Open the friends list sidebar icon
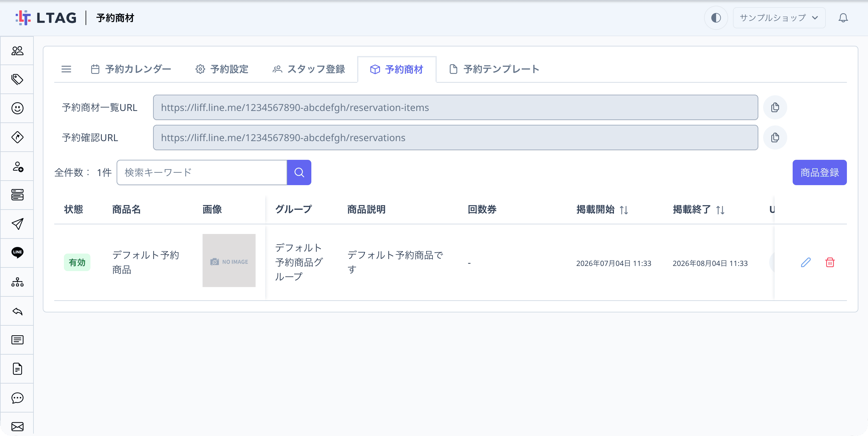Image resolution: width=868 pixels, height=436 pixels. pyautogui.click(x=17, y=51)
